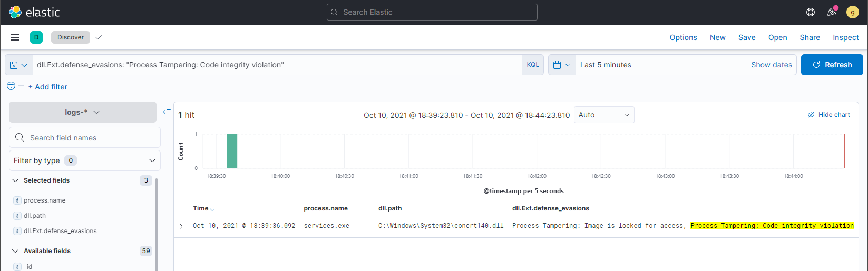868x271 pixels.
Task: Click the process.name column header
Action: [x=326, y=208]
